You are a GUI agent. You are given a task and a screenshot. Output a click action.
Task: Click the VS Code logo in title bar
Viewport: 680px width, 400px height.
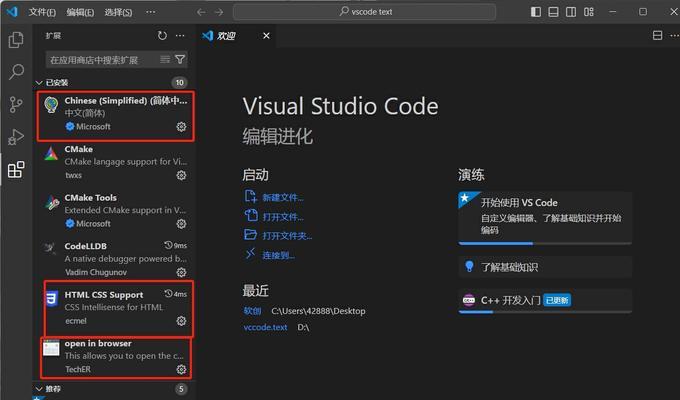point(12,12)
